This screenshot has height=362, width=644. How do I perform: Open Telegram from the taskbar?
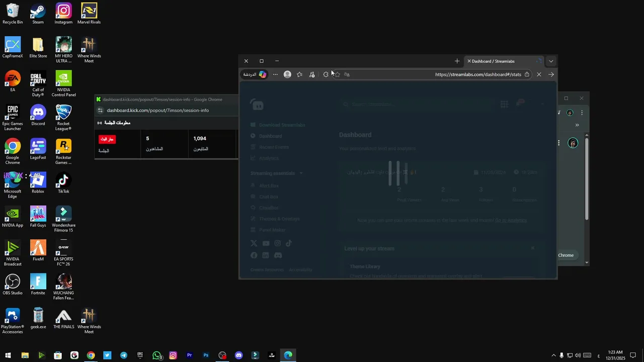[x=124, y=355]
